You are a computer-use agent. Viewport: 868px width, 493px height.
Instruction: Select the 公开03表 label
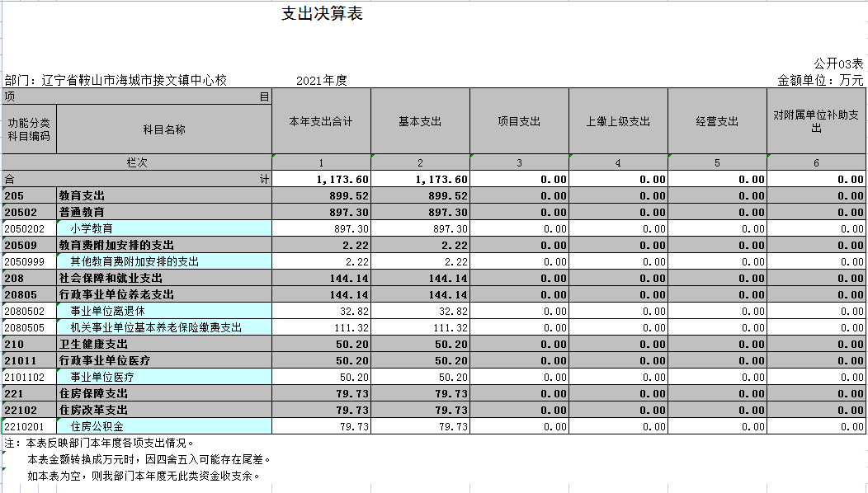(838, 64)
